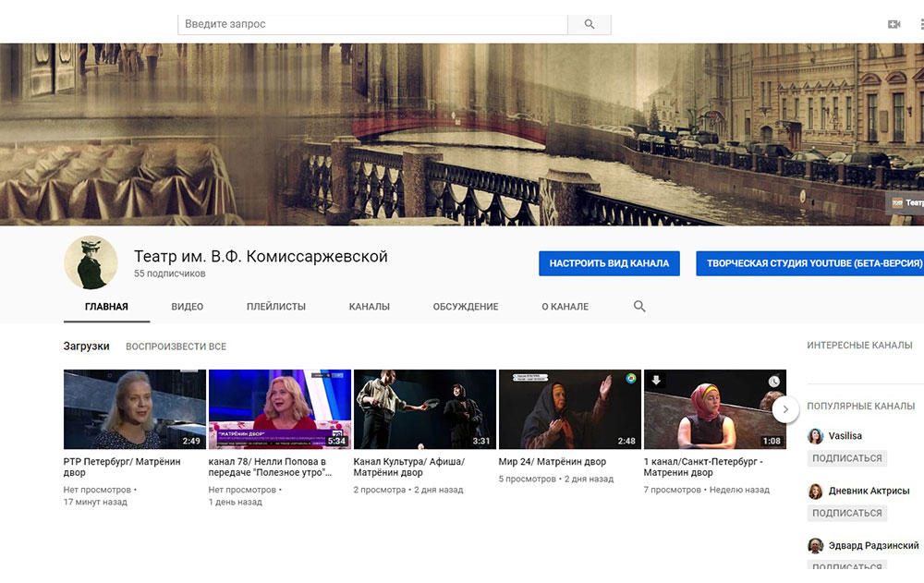
Task: Open канал 78 Нелли Попова thumbnail
Action: pyautogui.click(x=280, y=409)
